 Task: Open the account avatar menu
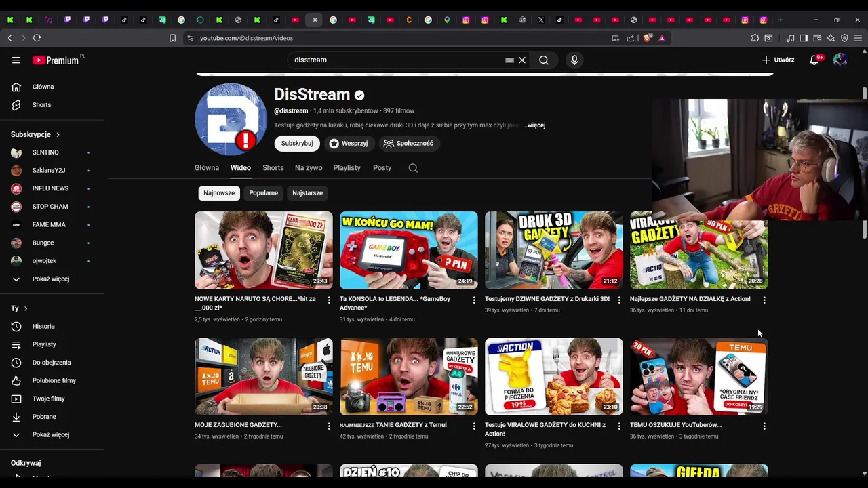pos(840,60)
